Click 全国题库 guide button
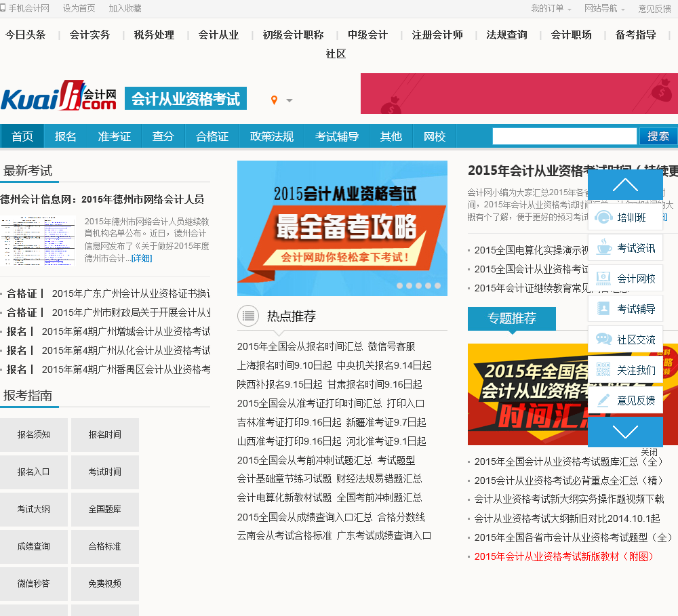The image size is (678, 616). tap(104, 509)
